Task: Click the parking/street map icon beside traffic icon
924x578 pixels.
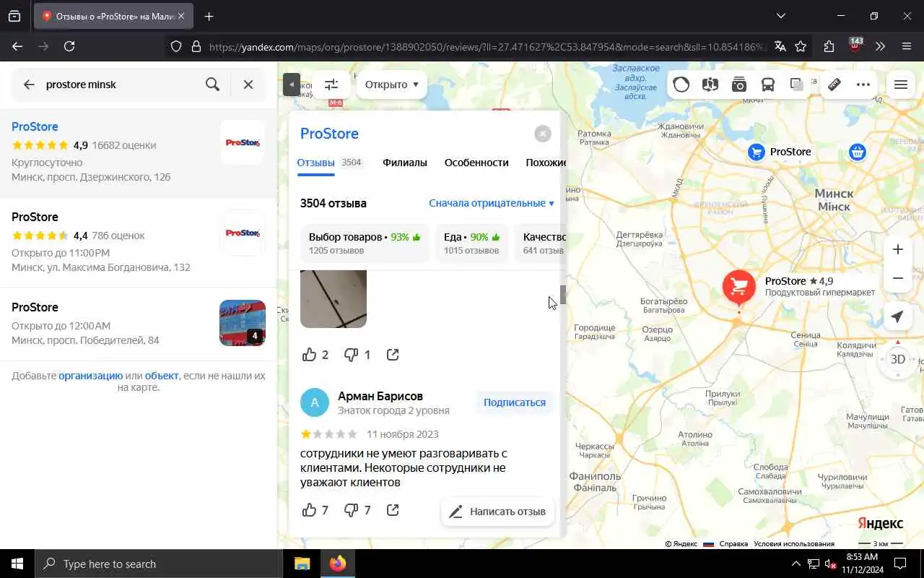Action: point(710,85)
